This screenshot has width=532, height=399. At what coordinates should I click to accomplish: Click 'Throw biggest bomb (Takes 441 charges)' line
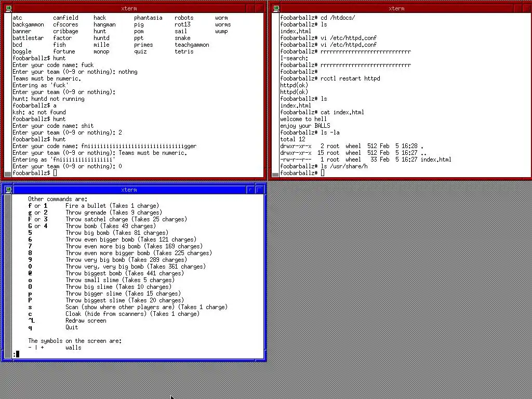point(125,273)
